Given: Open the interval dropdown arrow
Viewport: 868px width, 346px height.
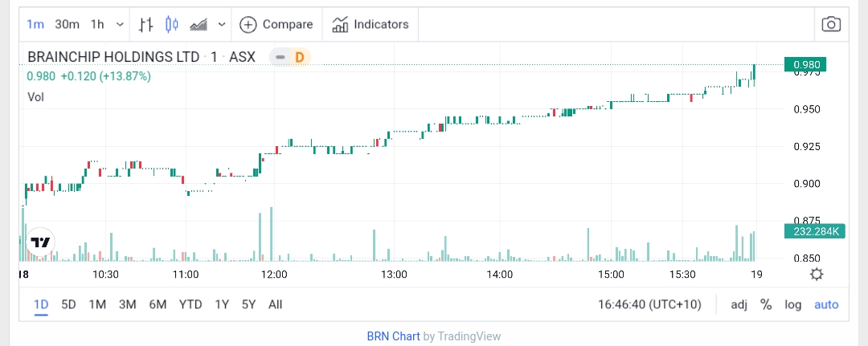Looking at the screenshot, I should tap(120, 24).
